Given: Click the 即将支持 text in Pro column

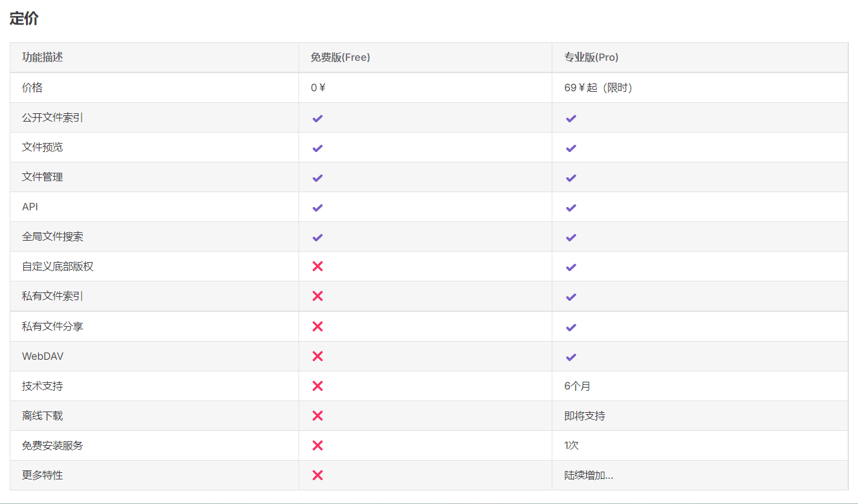Looking at the screenshot, I should tap(584, 416).
